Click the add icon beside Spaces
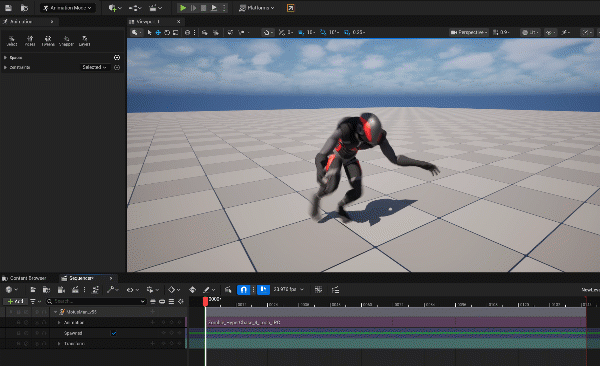The image size is (600, 366). [117, 57]
